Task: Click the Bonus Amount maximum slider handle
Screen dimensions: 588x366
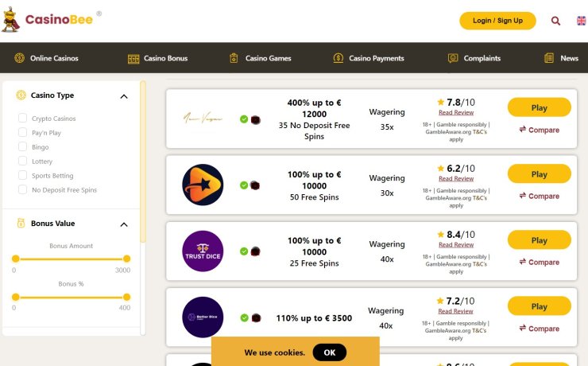Action: pos(127,259)
